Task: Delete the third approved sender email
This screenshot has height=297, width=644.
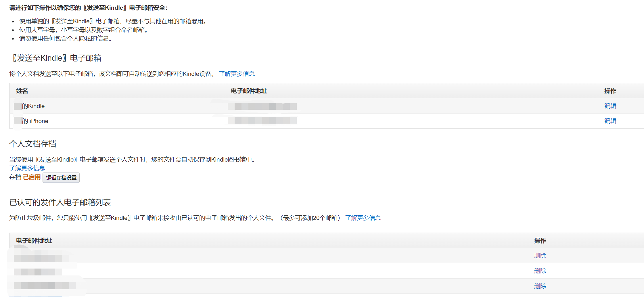Action: [x=540, y=286]
